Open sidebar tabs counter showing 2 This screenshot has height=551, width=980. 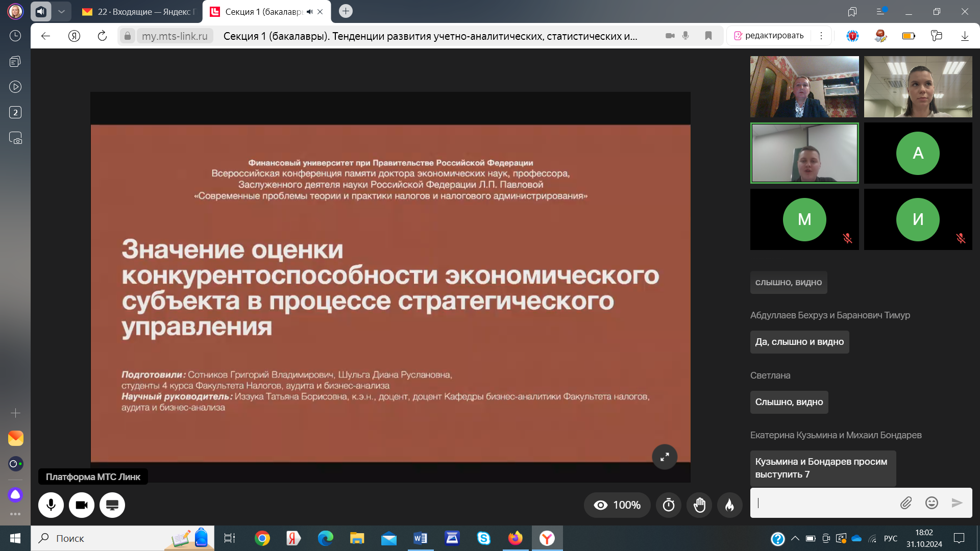click(15, 112)
